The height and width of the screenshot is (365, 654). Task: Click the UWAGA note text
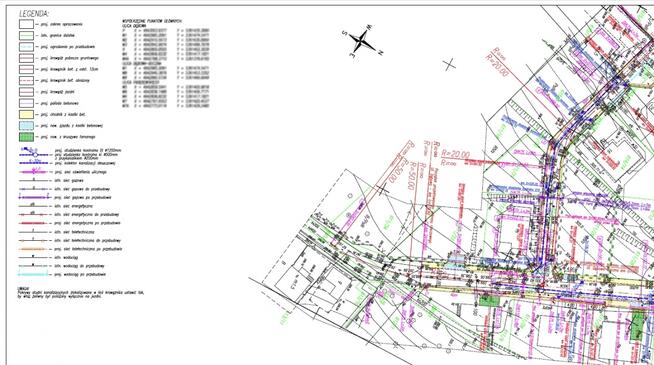(81, 292)
